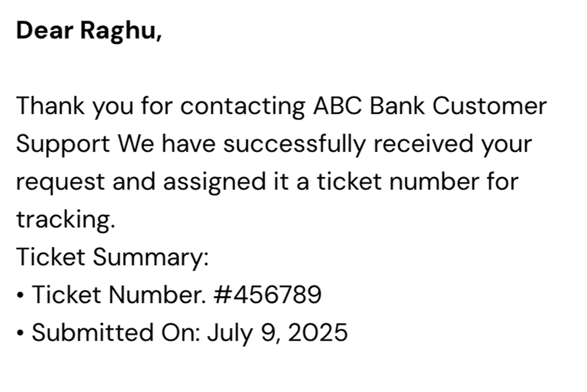Image resolution: width=587 pixels, height=392 pixels.
Task: Click the "Ticket Number." label text
Action: coord(119,295)
